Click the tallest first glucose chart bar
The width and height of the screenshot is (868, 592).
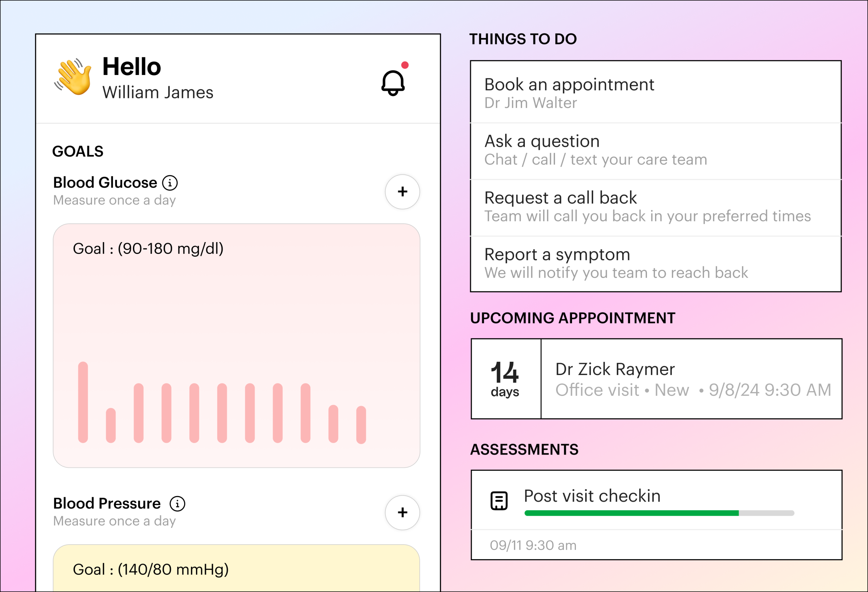[x=83, y=402]
